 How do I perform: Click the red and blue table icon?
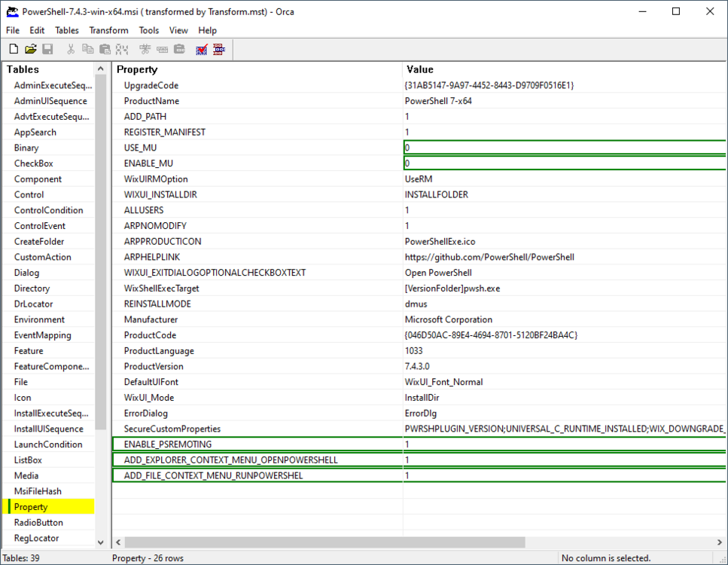point(219,50)
